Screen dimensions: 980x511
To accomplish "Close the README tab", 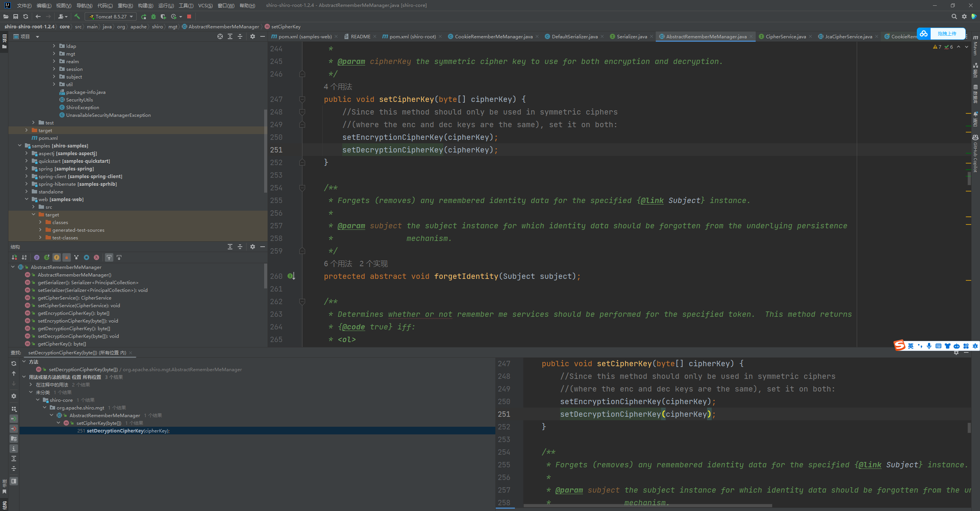I will coord(375,36).
